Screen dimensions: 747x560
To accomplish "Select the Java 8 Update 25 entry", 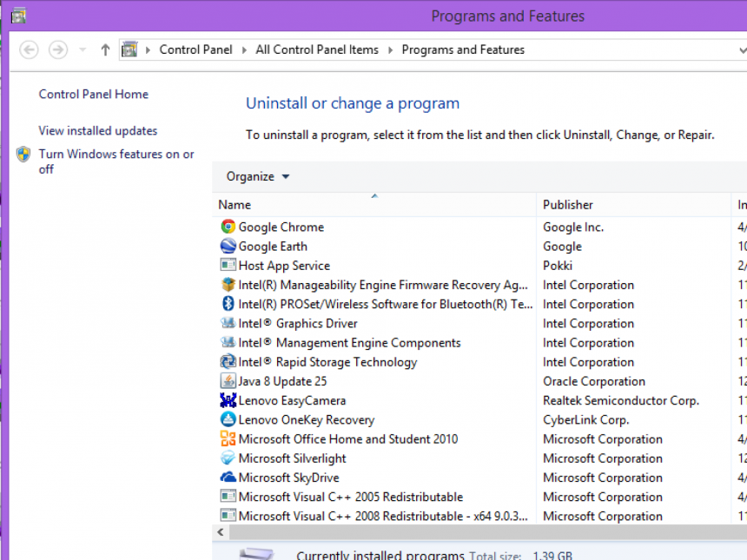I will pos(282,381).
